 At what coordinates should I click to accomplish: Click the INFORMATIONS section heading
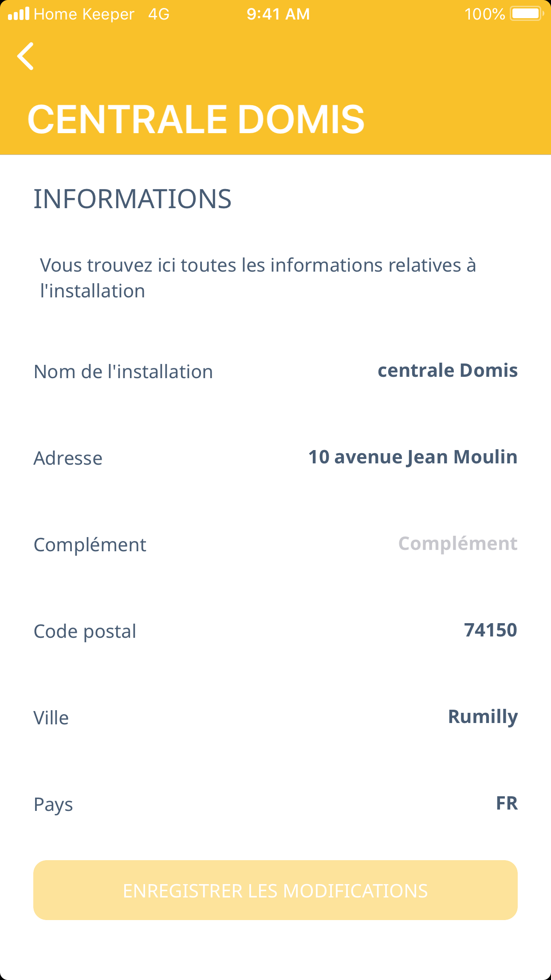(132, 199)
